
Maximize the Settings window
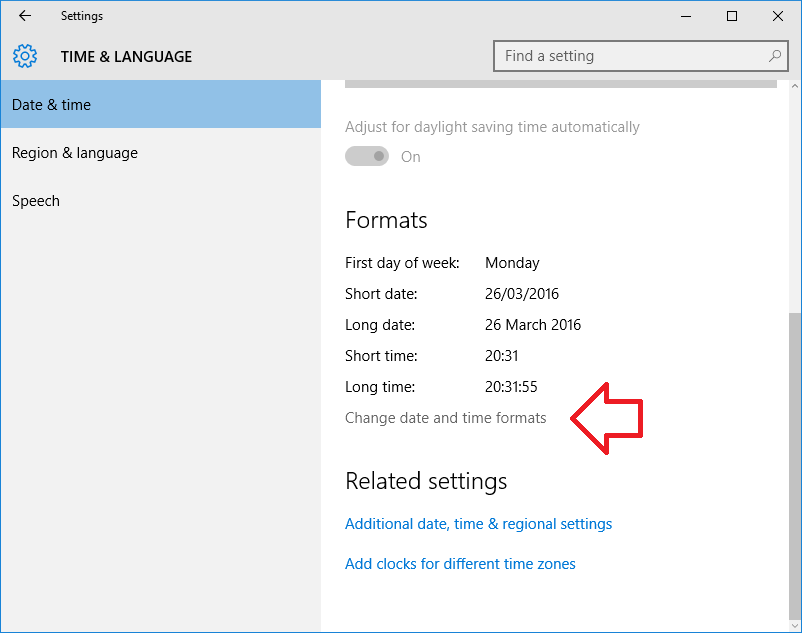click(x=732, y=16)
